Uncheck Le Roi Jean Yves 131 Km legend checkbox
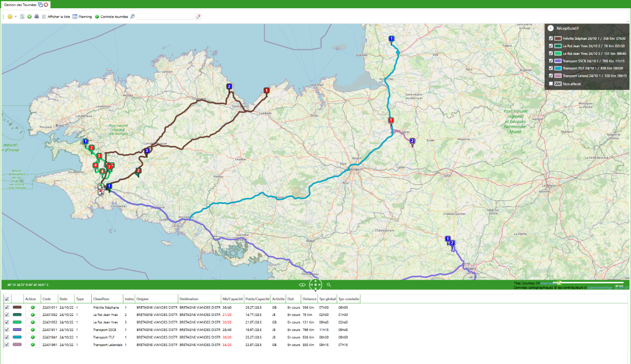This screenshot has width=631, height=364. click(x=550, y=53)
